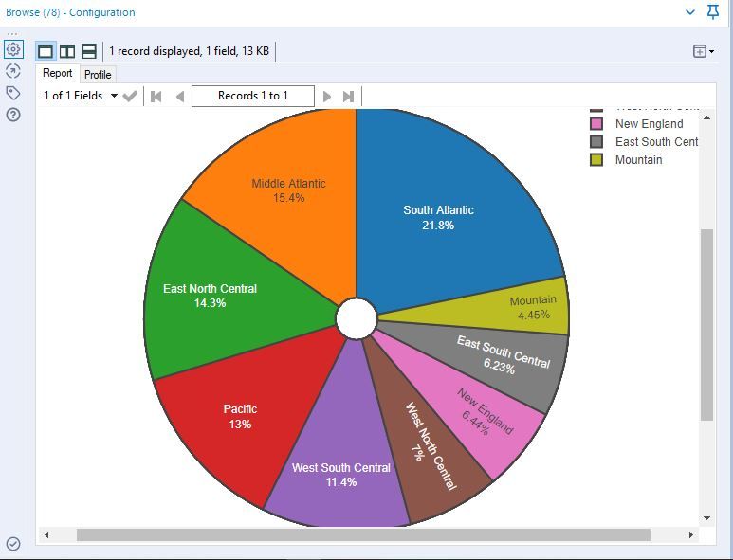Viewport: 733px width, 560px height.
Task: Go to the next record arrow
Action: point(327,97)
